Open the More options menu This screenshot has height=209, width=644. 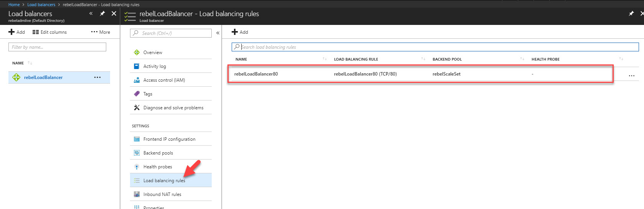(100, 32)
